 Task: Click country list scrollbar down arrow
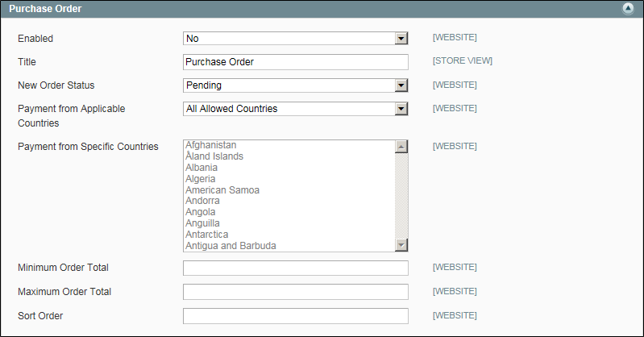[x=401, y=245]
